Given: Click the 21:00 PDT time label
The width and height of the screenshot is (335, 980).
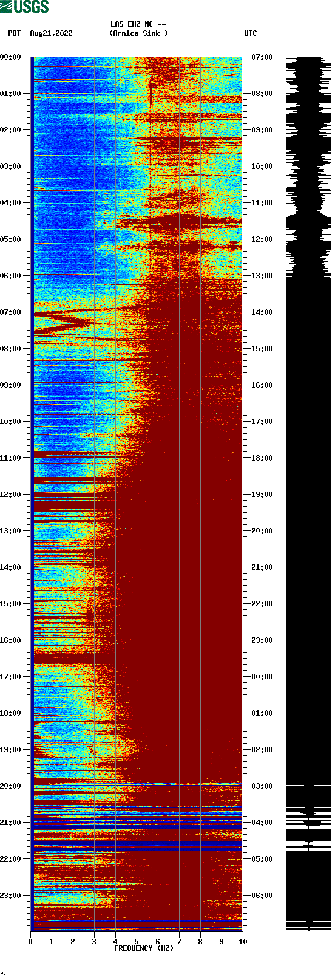Looking at the screenshot, I should tap(11, 823).
